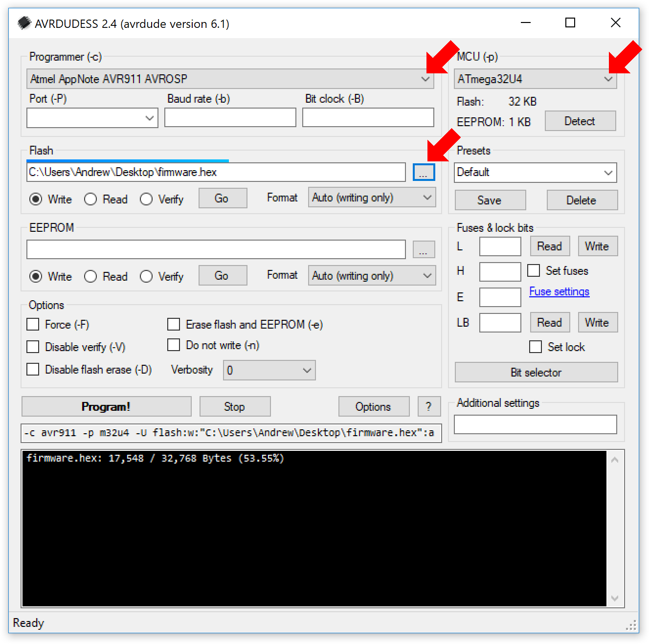This screenshot has width=649, height=644.
Task: Select the Flash Write radio button
Action: pos(36,199)
